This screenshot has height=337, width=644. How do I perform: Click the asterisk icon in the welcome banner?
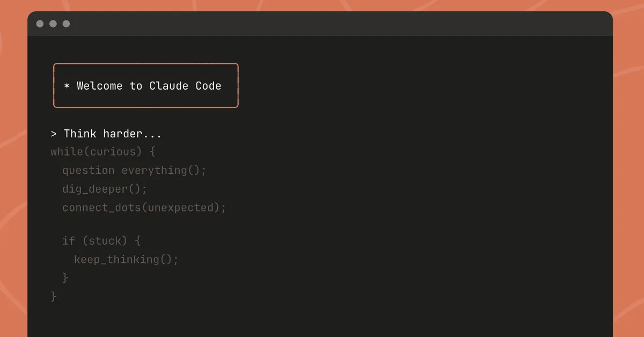[67, 86]
